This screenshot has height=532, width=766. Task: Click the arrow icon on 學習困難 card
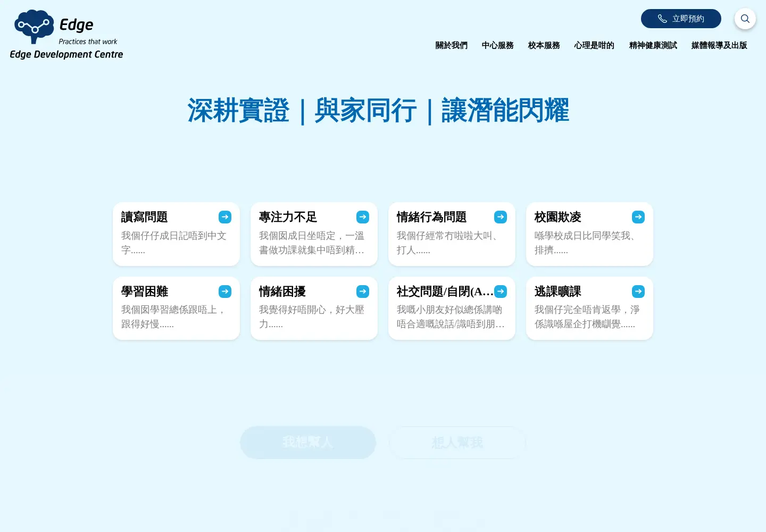pos(225,292)
